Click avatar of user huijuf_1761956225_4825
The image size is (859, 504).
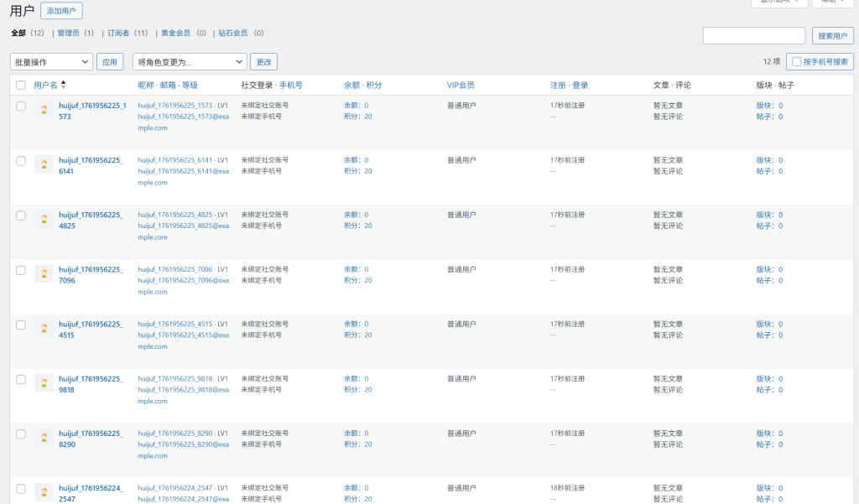pos(44,219)
